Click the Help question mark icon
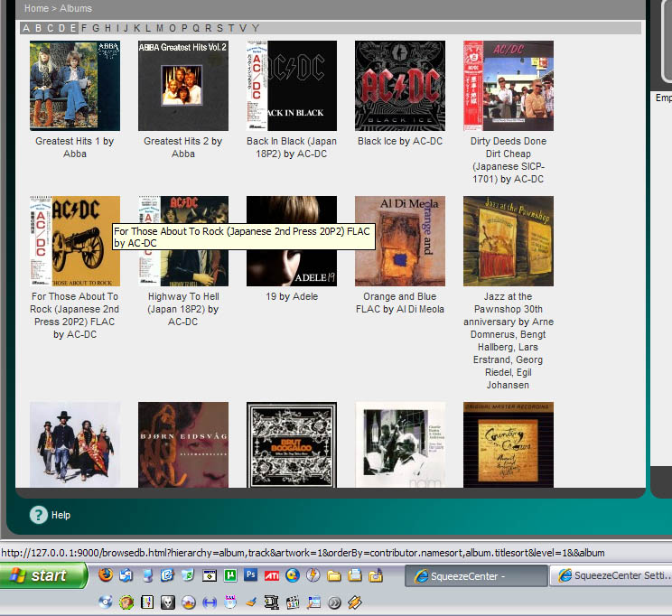Screen dimensions: 672x616 pyautogui.click(x=38, y=515)
